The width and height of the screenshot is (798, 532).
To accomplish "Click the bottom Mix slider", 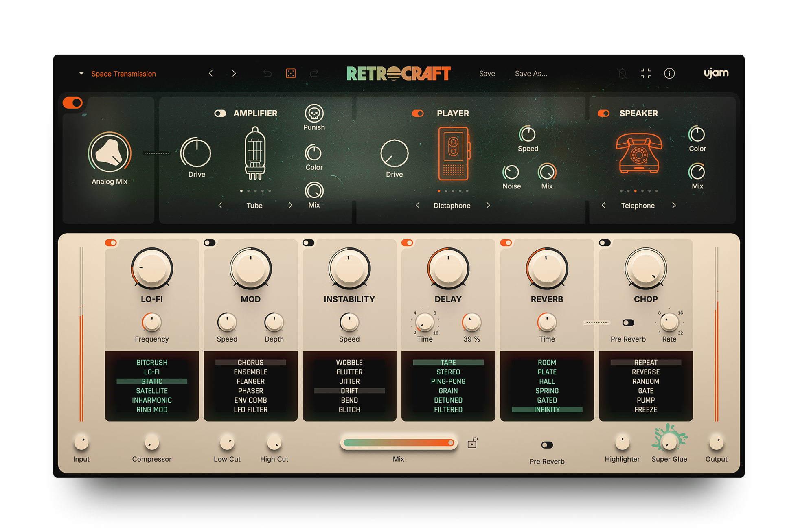I will (399, 443).
